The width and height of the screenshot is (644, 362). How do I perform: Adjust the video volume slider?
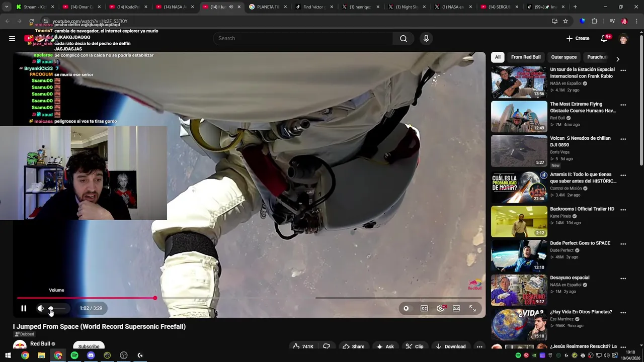57,308
